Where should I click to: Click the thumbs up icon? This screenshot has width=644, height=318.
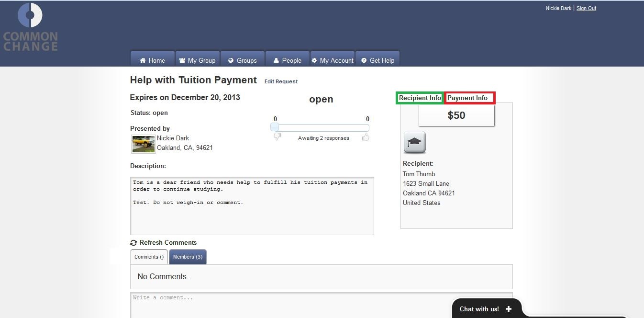366,137
